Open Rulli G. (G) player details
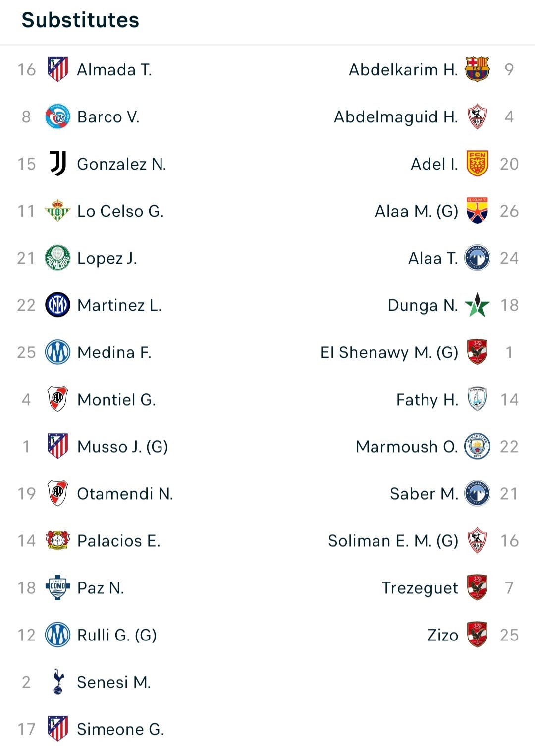 [117, 635]
